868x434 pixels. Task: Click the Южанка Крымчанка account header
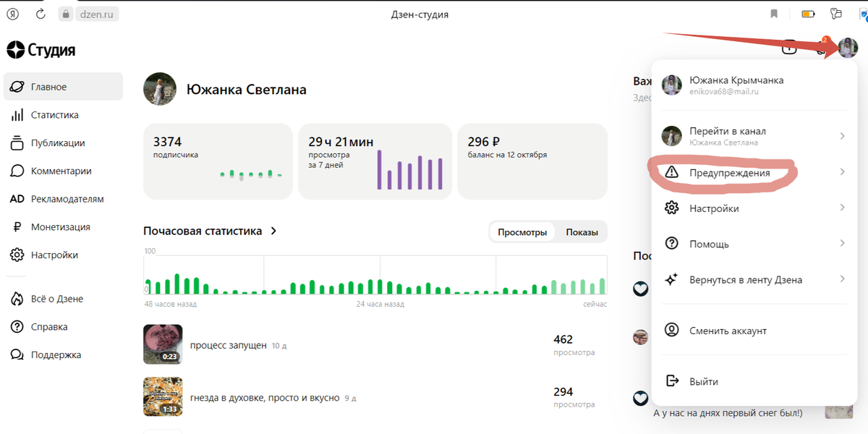point(754,85)
